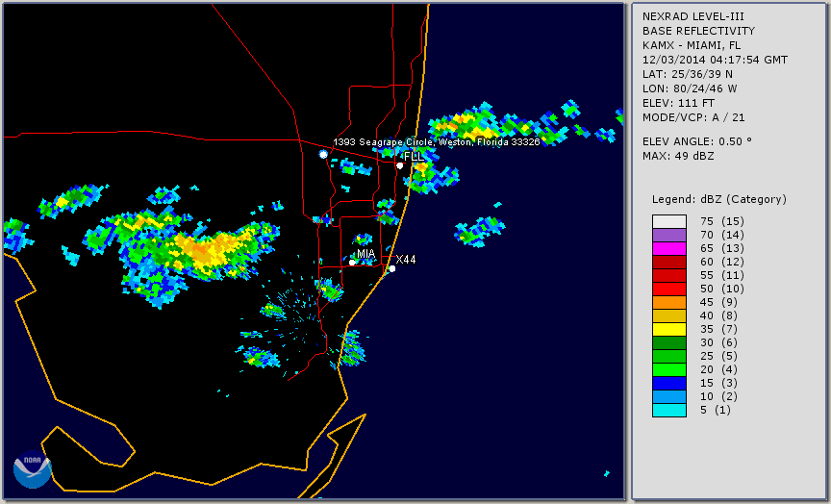Click the MIA map label
Viewport: 831px width, 504px height.
[x=366, y=254]
